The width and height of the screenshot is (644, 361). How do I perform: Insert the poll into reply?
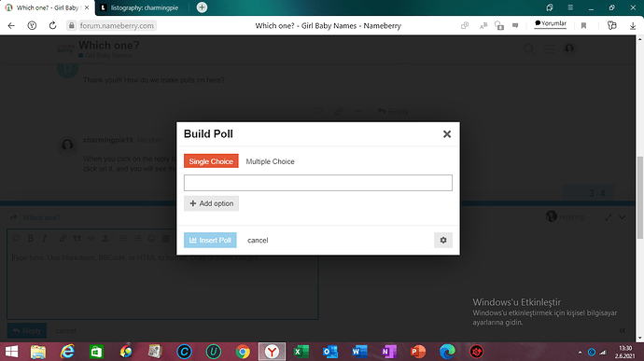pos(210,241)
